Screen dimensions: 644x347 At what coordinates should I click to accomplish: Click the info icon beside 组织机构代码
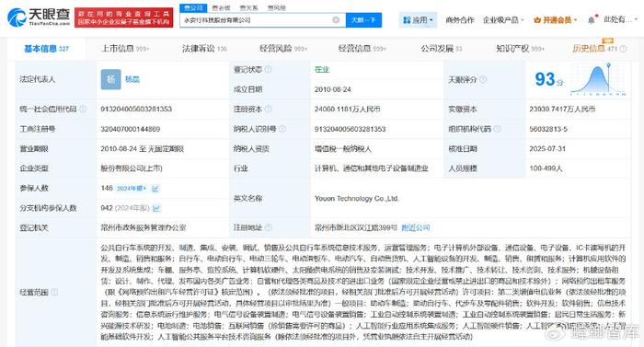(x=497, y=129)
